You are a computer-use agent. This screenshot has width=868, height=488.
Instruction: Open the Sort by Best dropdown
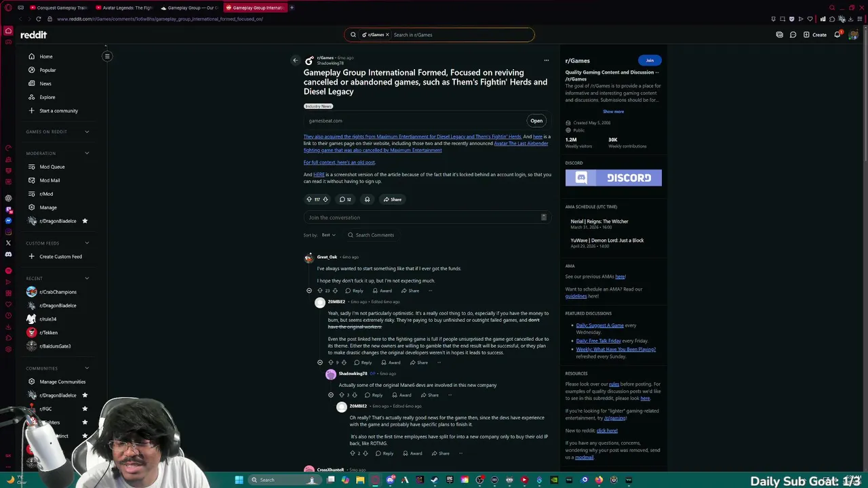tap(329, 235)
